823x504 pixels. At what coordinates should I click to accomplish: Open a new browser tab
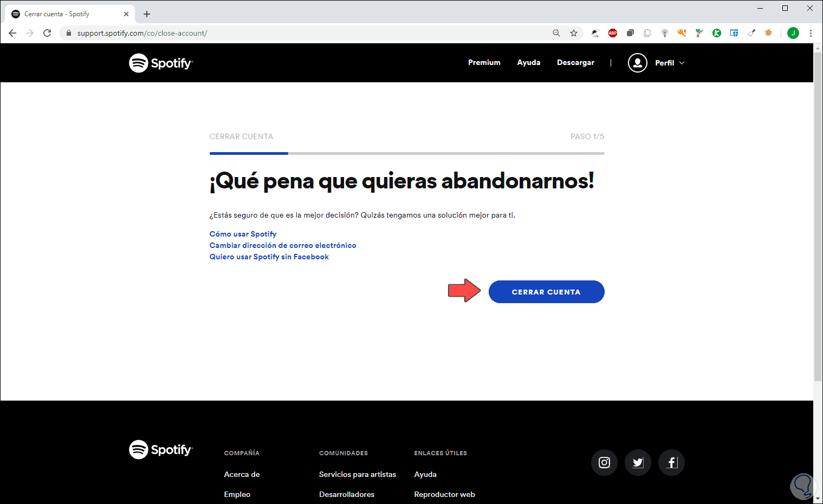pyautogui.click(x=147, y=14)
